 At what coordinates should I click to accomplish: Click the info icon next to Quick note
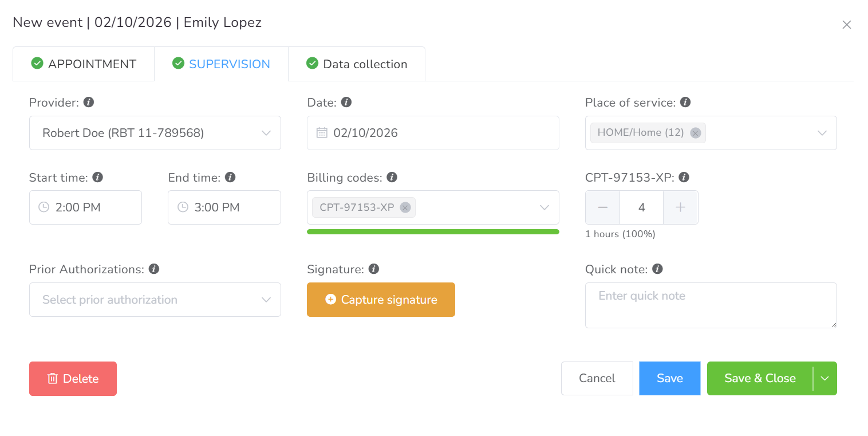(x=657, y=269)
